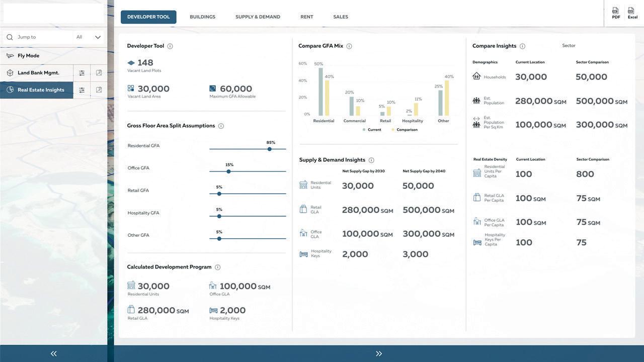
Task: Open Land Bank Mgmt. filter settings icon
Action: [82, 73]
